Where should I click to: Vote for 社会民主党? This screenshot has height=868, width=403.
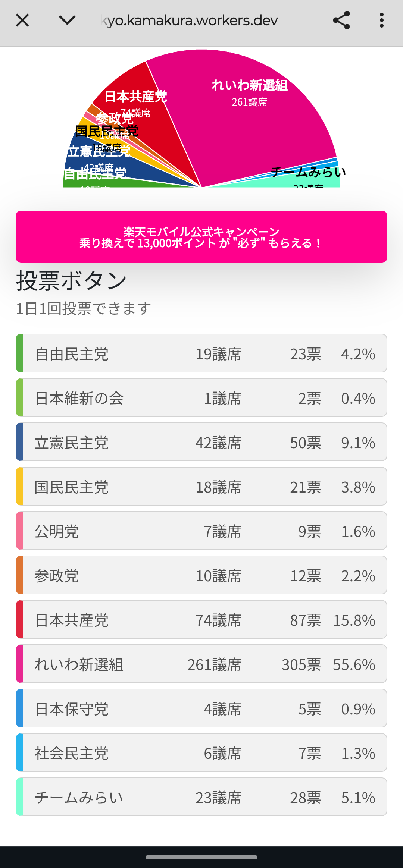[201, 752]
